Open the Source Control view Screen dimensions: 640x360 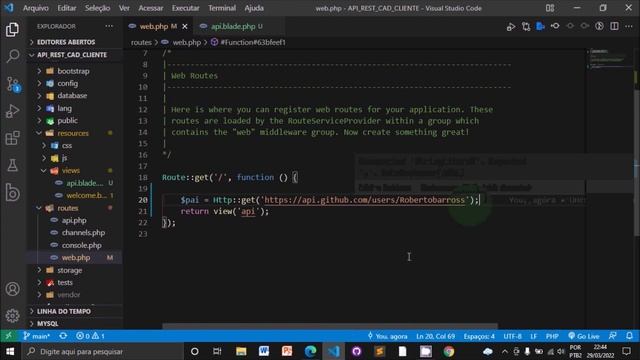tap(12, 84)
